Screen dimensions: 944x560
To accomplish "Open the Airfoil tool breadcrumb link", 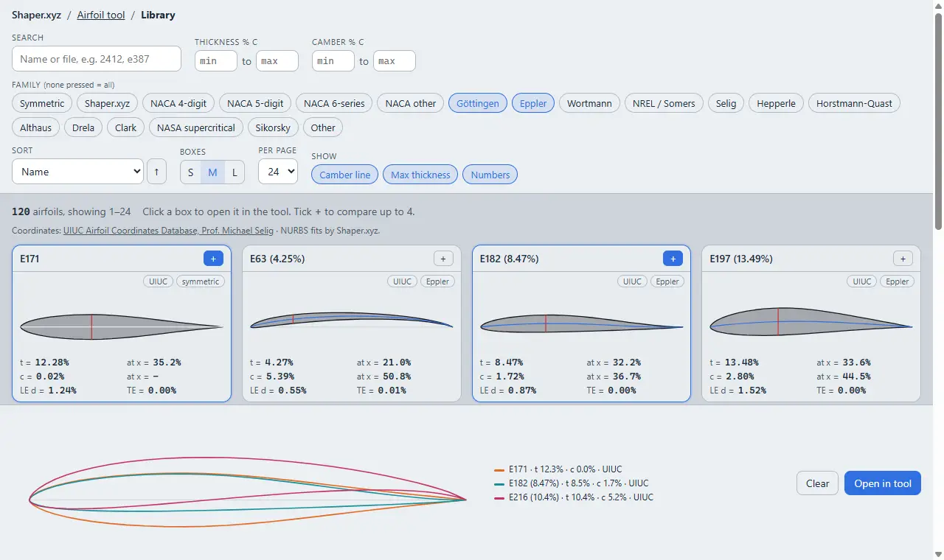I will [x=101, y=15].
